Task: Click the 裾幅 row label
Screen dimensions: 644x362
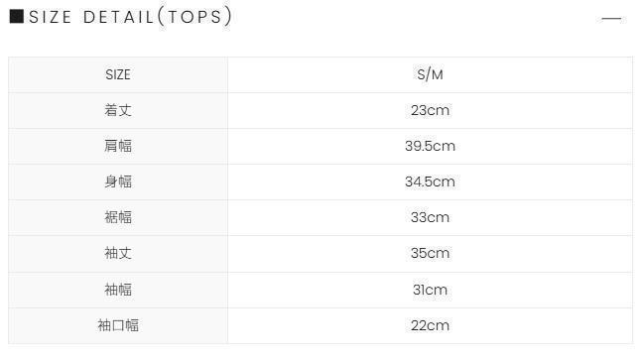Action: point(118,217)
